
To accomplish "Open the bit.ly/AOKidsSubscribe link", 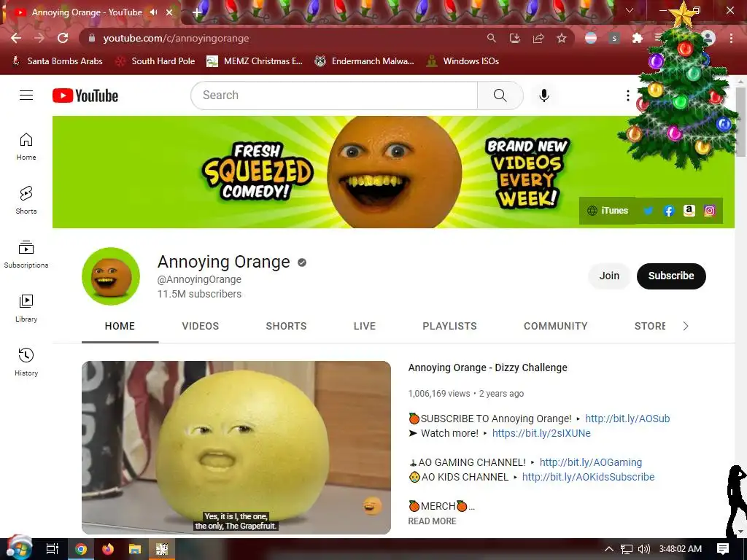I will (589, 477).
